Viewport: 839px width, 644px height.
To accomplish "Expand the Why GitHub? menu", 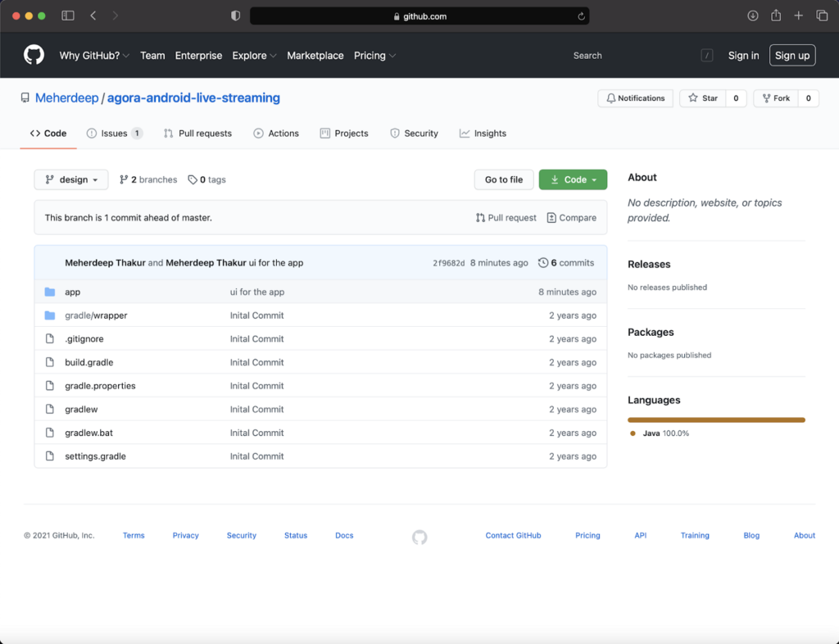I will coord(94,55).
